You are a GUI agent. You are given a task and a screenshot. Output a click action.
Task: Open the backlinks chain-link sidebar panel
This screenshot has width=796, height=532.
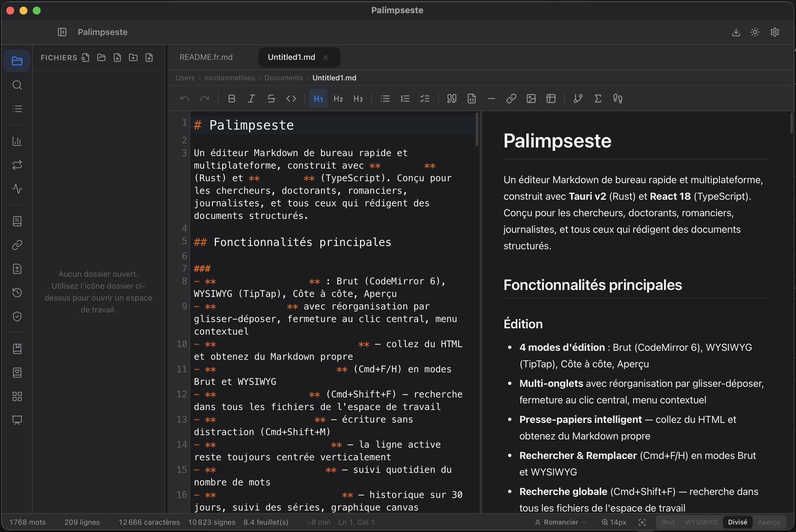tap(17, 245)
